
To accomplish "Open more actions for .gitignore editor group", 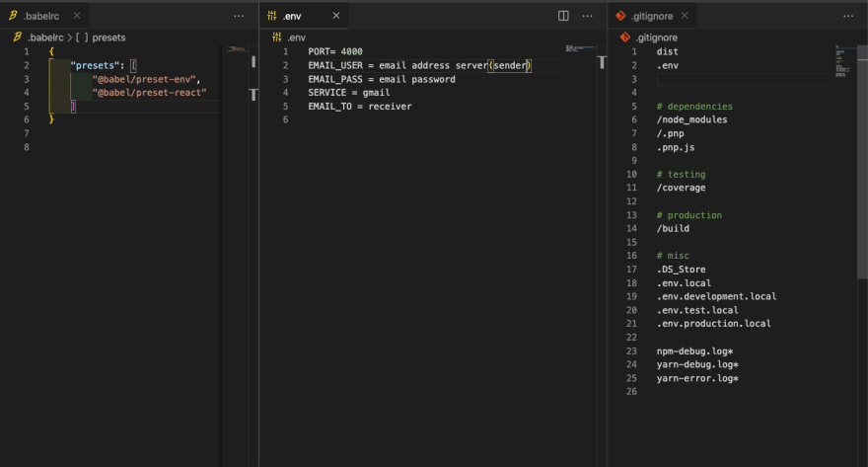I will pyautogui.click(x=848, y=16).
